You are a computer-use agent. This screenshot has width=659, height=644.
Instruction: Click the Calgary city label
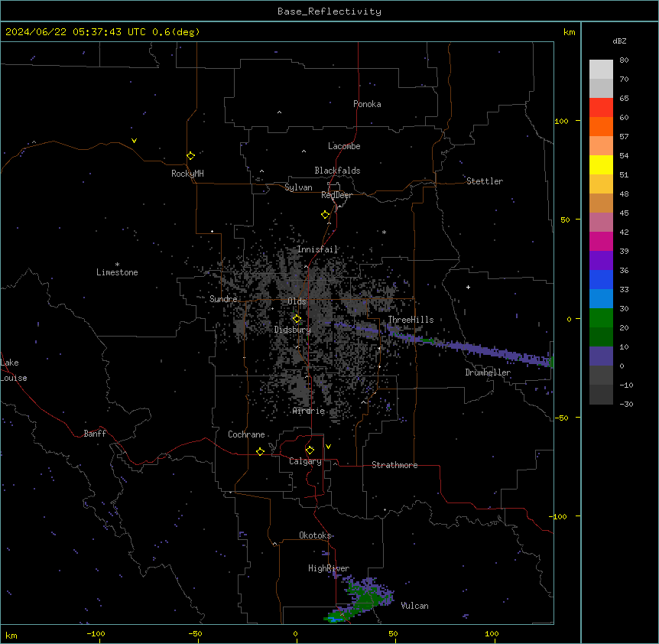click(x=305, y=461)
